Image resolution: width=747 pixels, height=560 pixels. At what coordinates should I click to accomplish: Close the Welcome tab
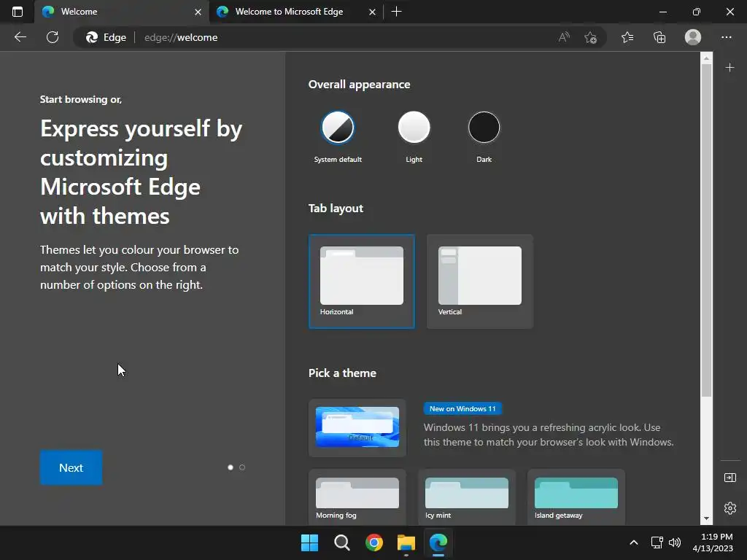198,12
